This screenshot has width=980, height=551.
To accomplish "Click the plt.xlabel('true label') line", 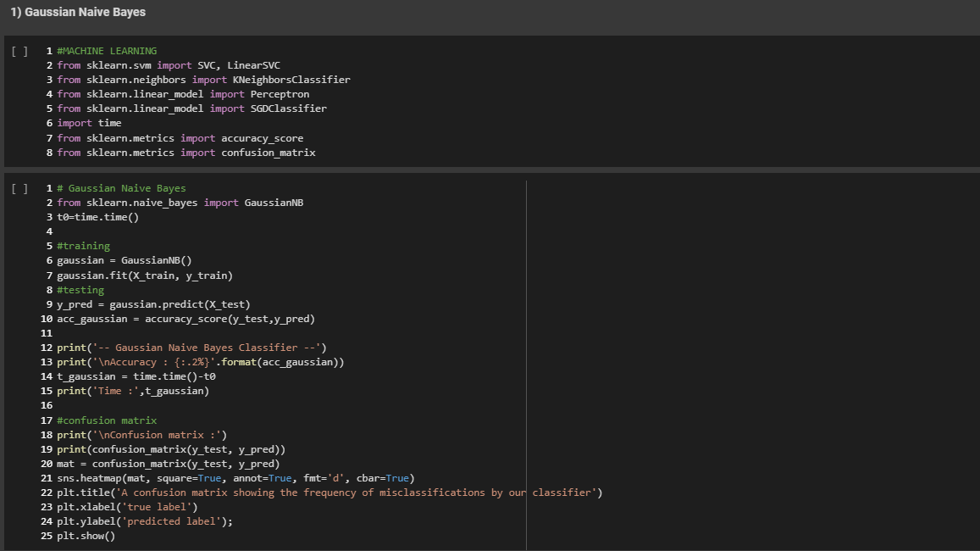I will [127, 507].
